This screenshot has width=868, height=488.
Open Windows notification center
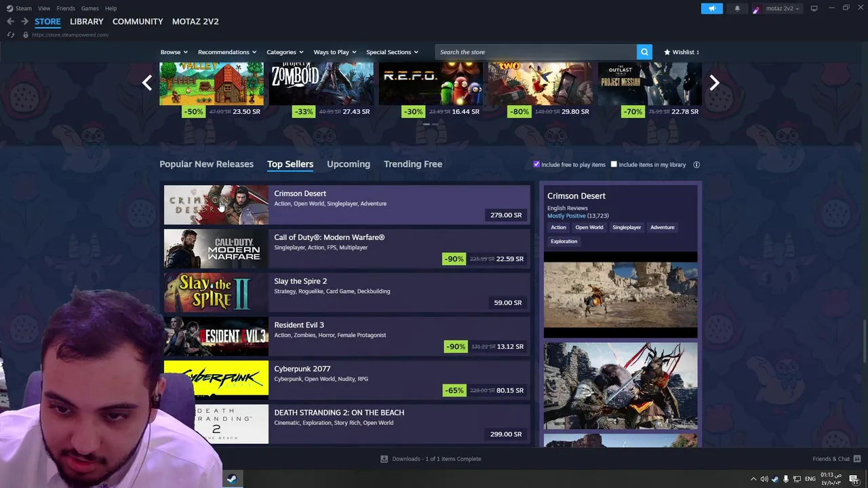tap(854, 479)
